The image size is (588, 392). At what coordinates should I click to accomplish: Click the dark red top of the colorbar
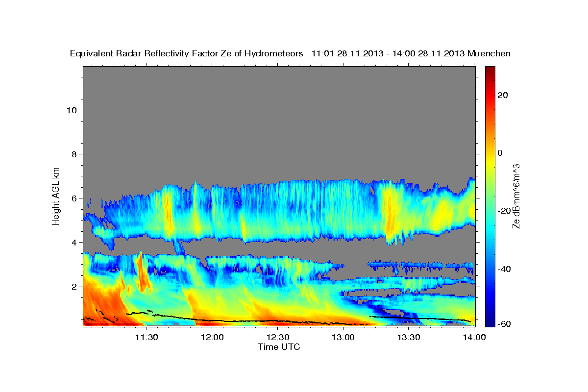[490, 70]
